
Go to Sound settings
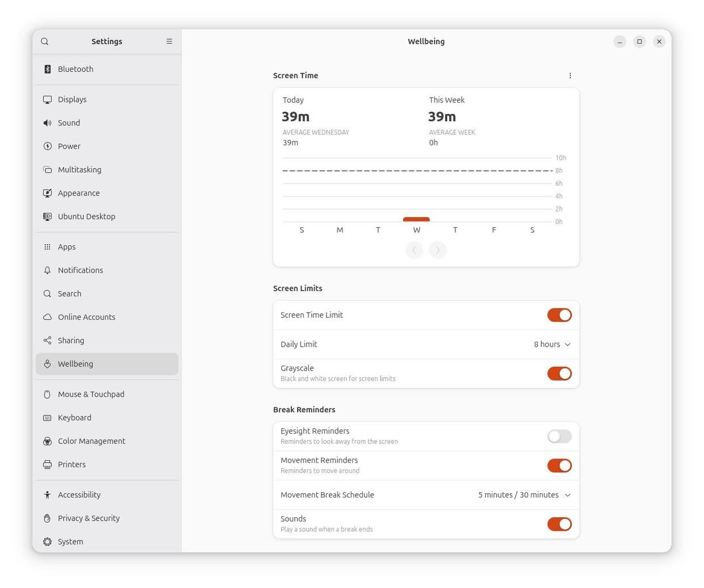107,123
